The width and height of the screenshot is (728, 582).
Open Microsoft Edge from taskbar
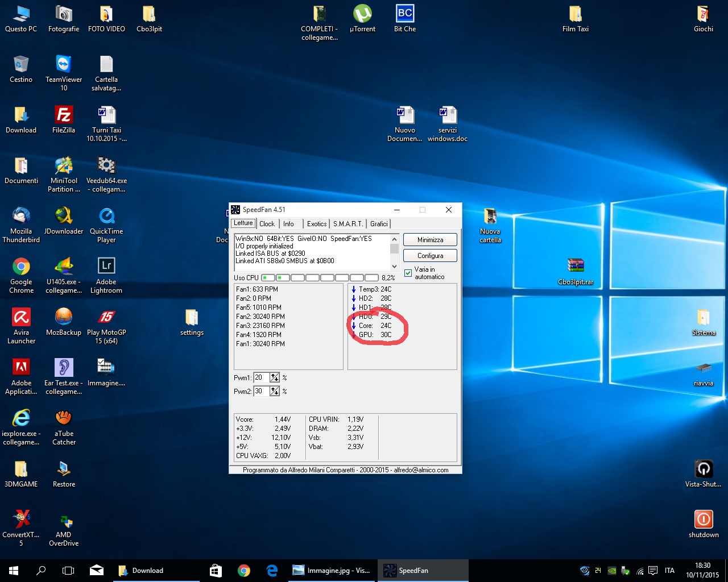(272, 571)
